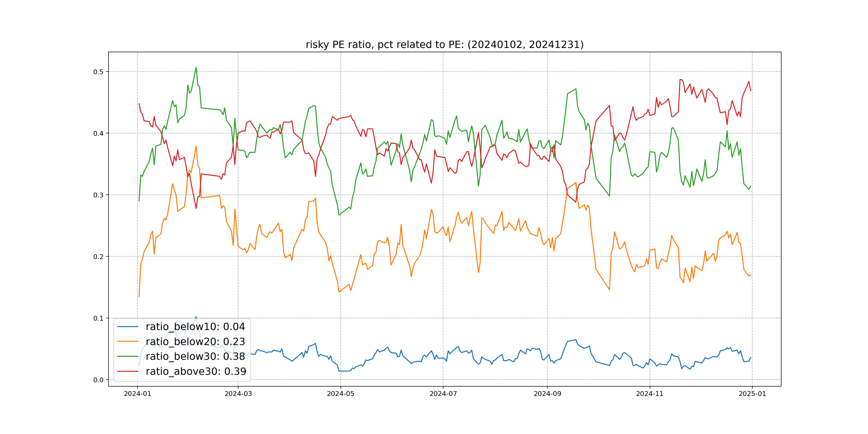868x434 pixels.
Task: Click the 0.0 y-axis tick label
Action: coord(98,380)
